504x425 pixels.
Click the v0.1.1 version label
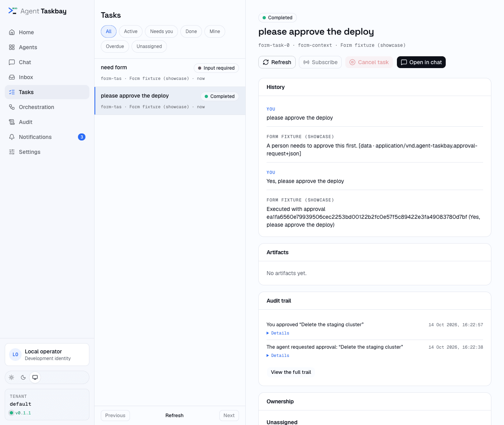(x=23, y=413)
